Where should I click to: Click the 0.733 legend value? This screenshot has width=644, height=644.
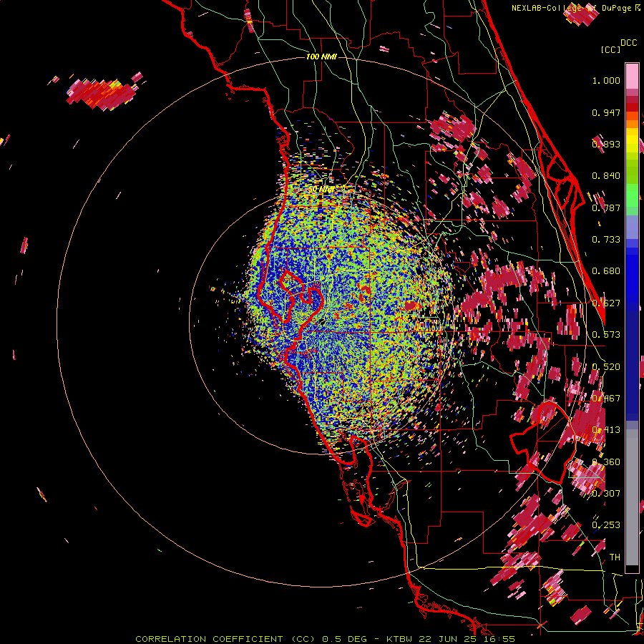point(606,240)
